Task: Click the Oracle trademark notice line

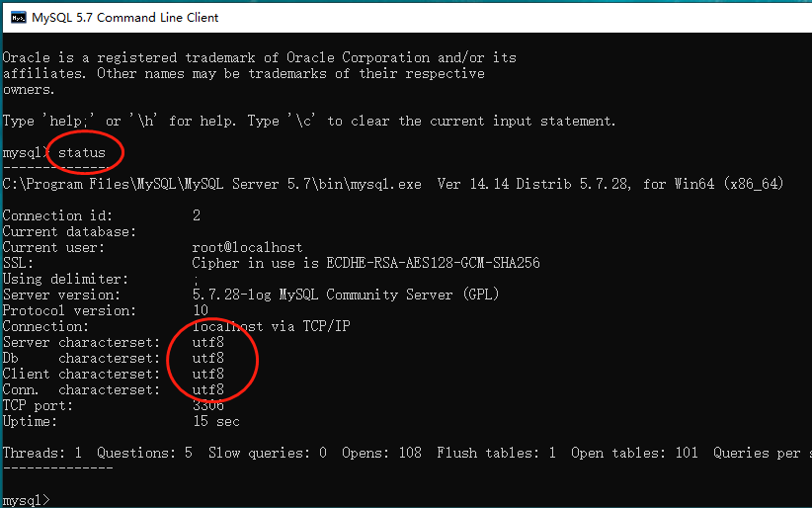Action: [x=260, y=57]
